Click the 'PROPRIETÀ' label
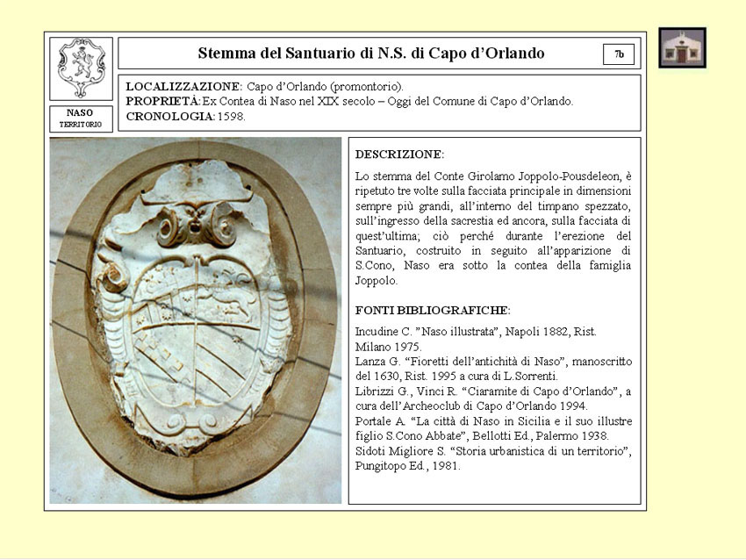The height and width of the screenshot is (560, 746). point(163,101)
